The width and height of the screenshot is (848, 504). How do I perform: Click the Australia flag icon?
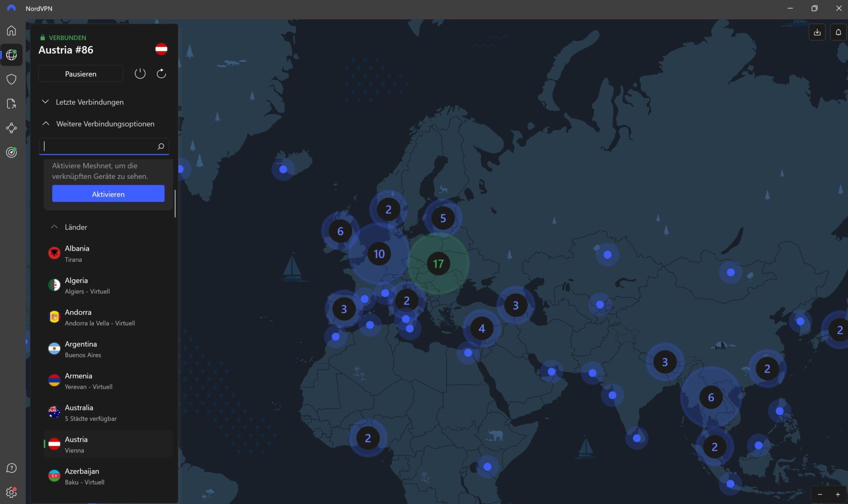[x=54, y=412]
